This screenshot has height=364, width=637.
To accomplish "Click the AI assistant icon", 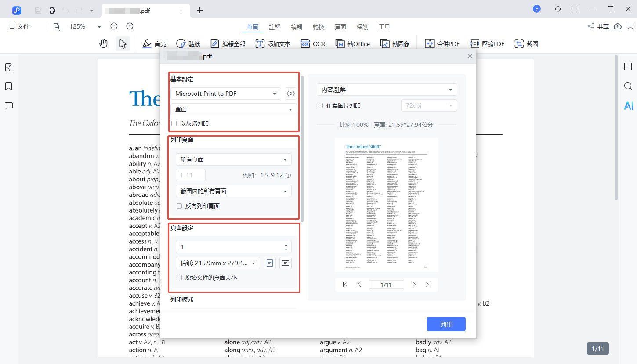I will [x=629, y=106].
